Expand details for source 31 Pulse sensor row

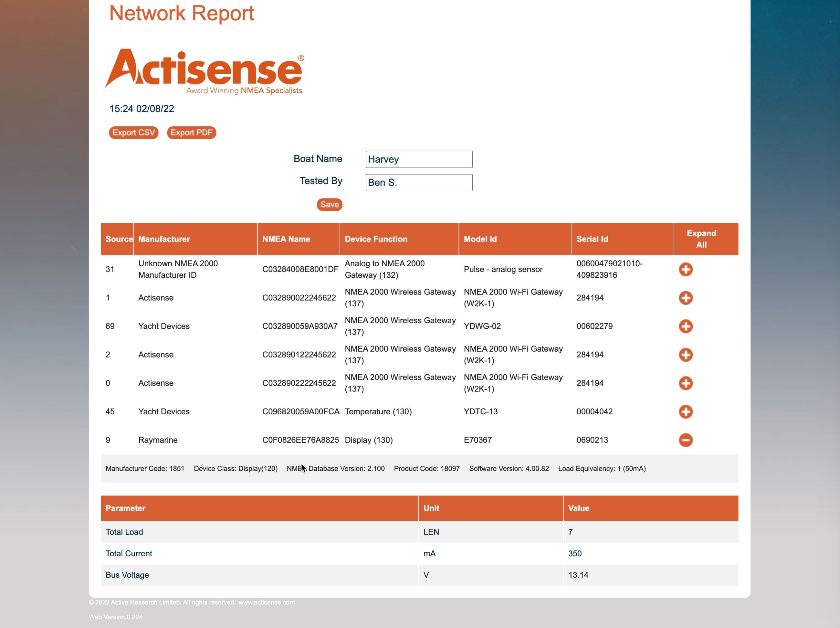[x=686, y=269]
